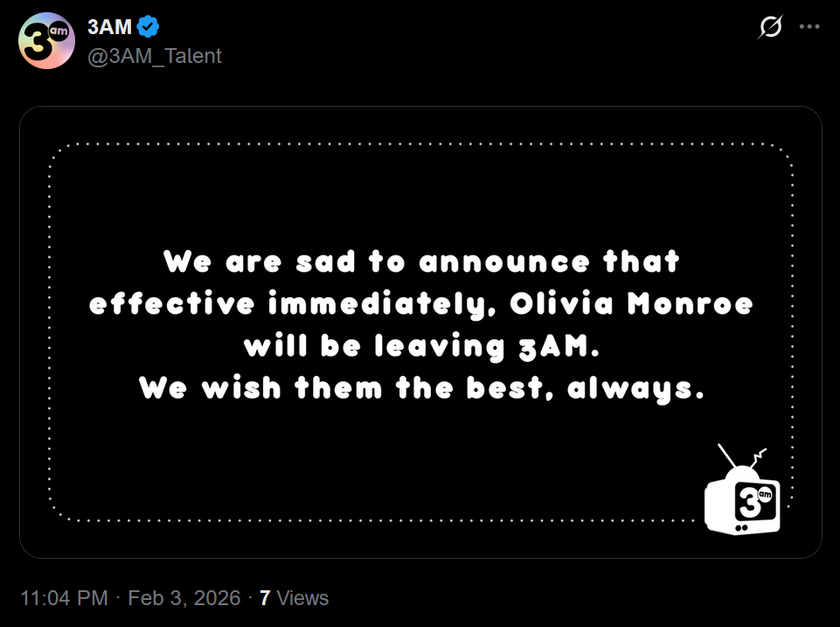Screen dimensions: 840x627
Task: Click the word "always." in the announcement
Action: pos(635,388)
